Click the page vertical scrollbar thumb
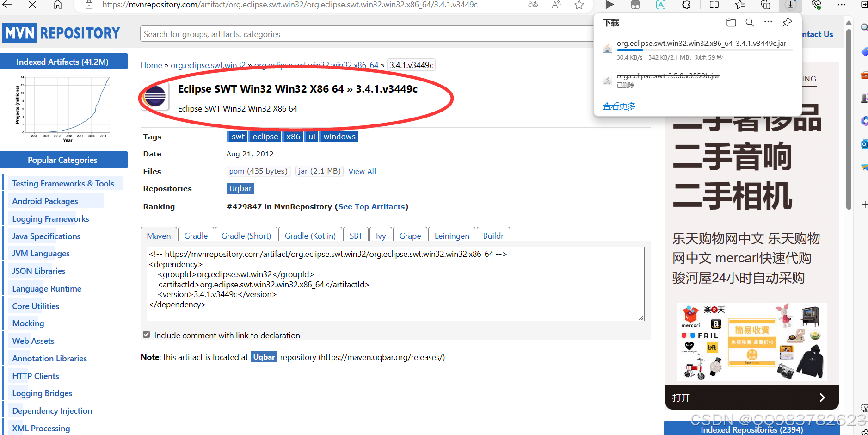 [849, 119]
